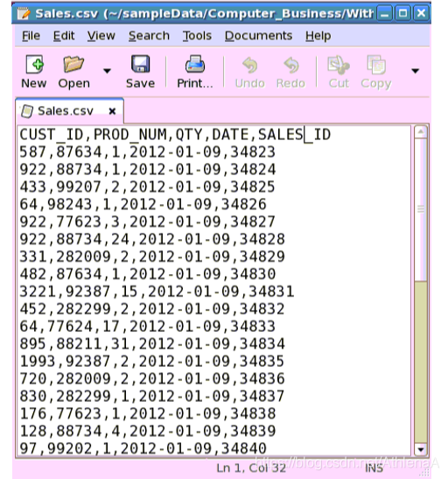448x479 pixels.
Task: Click the Ln 1, Col 32 status text
Action: [251, 468]
